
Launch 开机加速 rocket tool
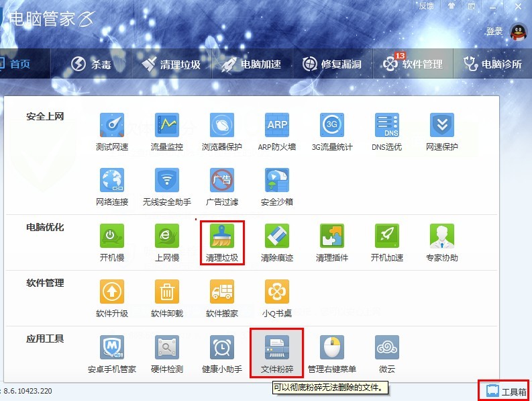pyautogui.click(x=387, y=242)
